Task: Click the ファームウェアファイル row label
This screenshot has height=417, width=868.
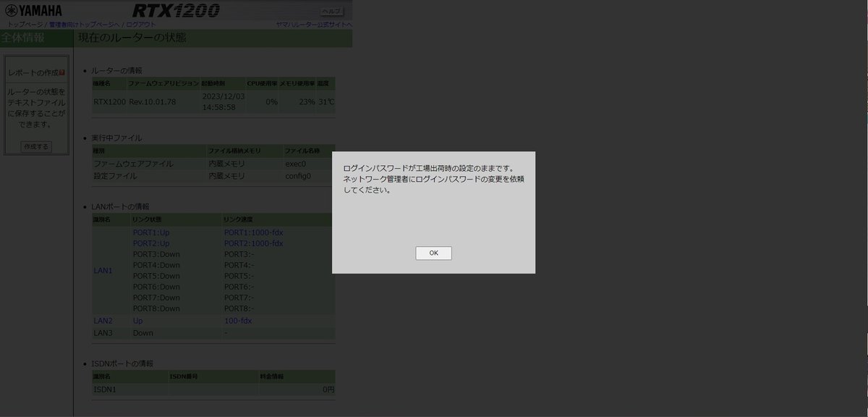Action: [134, 164]
